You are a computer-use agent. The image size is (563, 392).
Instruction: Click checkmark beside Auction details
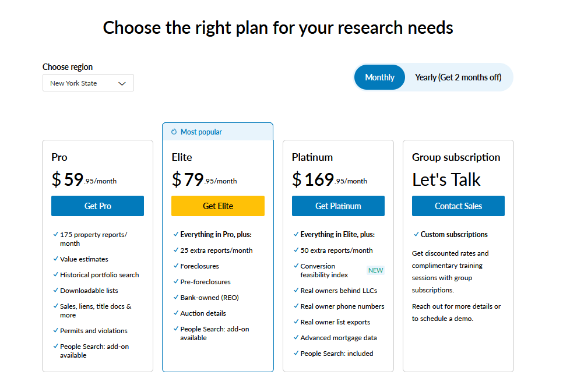pos(175,313)
